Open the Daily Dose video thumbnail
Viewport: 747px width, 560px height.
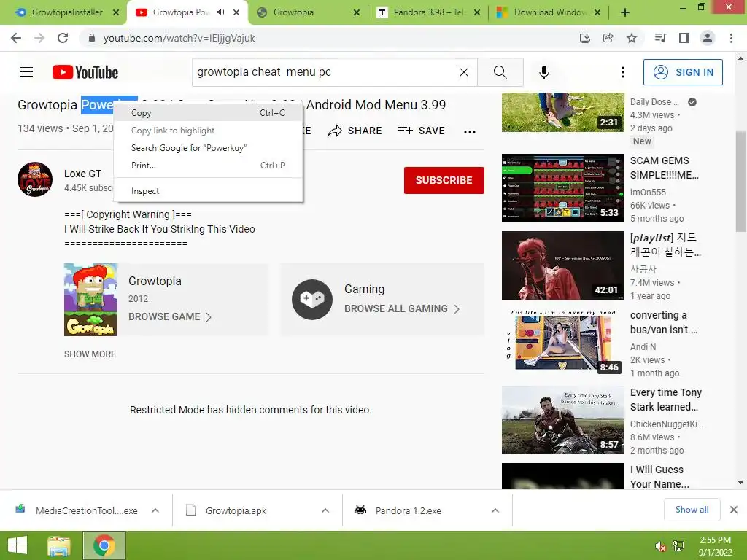562,112
